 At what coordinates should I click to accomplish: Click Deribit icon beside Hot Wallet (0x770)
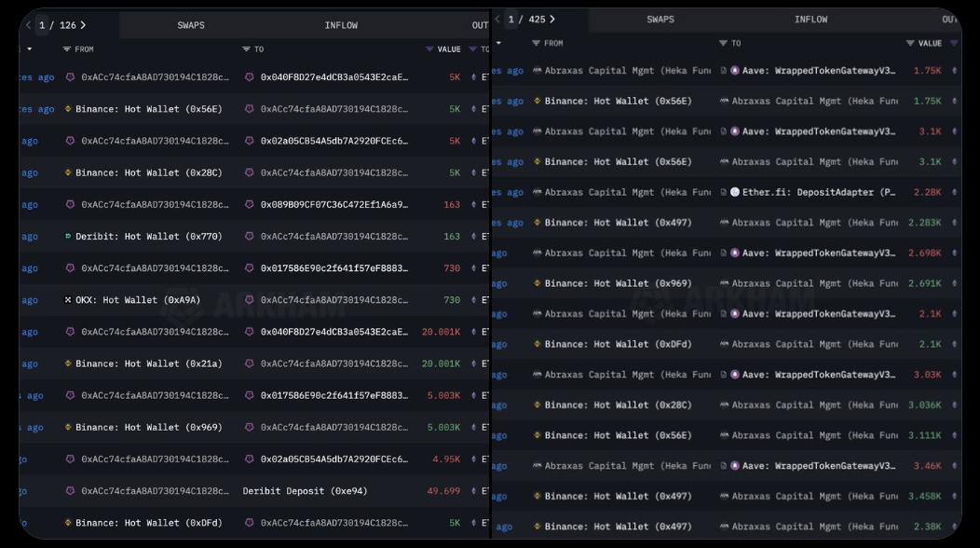click(x=68, y=237)
